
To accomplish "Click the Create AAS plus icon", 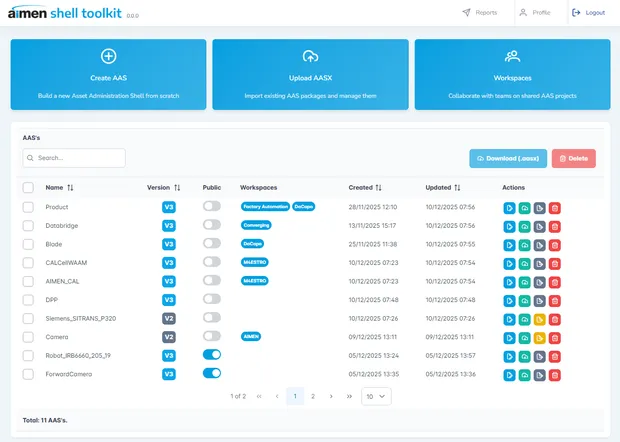I will coord(108,57).
